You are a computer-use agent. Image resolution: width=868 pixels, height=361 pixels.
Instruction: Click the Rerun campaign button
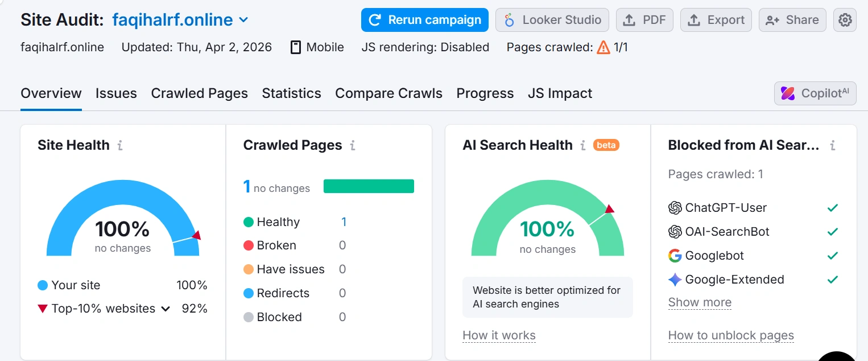424,19
